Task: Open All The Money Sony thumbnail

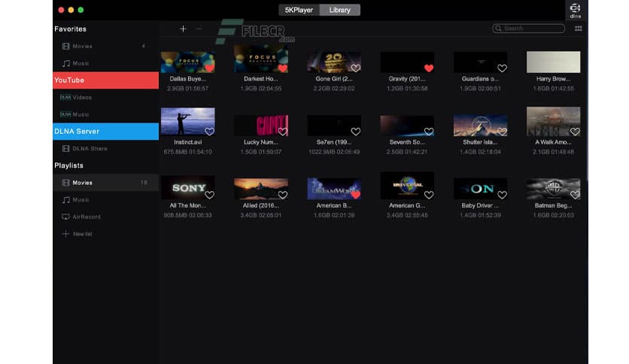Action: click(188, 187)
